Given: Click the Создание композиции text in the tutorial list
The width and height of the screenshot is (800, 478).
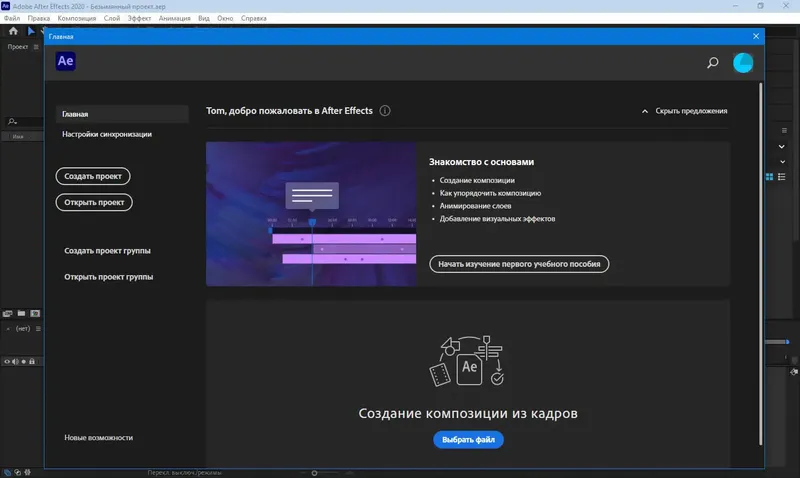Looking at the screenshot, I should [477, 181].
